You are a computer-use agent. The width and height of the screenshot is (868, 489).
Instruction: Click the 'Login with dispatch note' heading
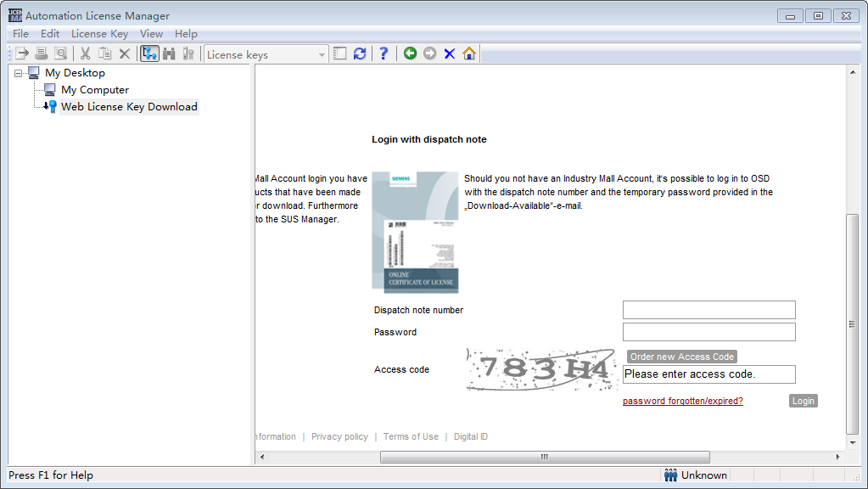429,139
